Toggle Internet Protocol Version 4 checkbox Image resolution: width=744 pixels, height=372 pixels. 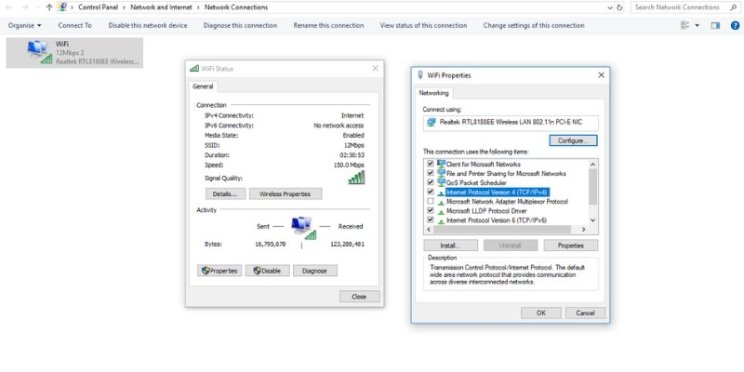(x=431, y=192)
